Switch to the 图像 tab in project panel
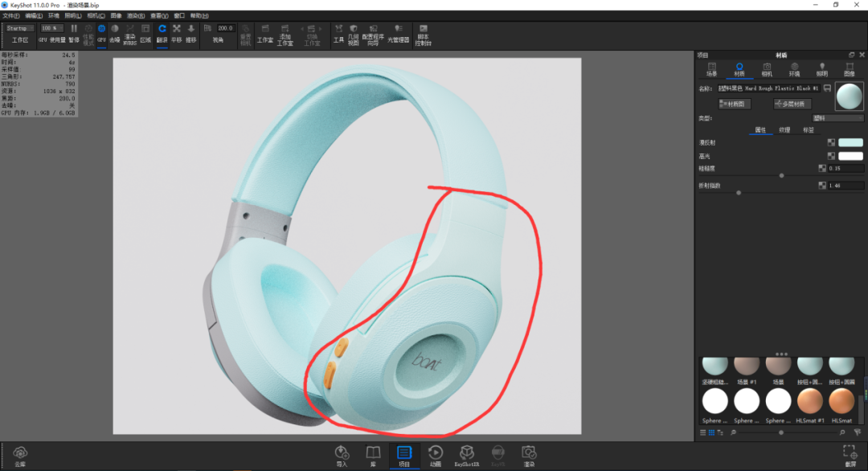868x471 pixels. (850, 70)
